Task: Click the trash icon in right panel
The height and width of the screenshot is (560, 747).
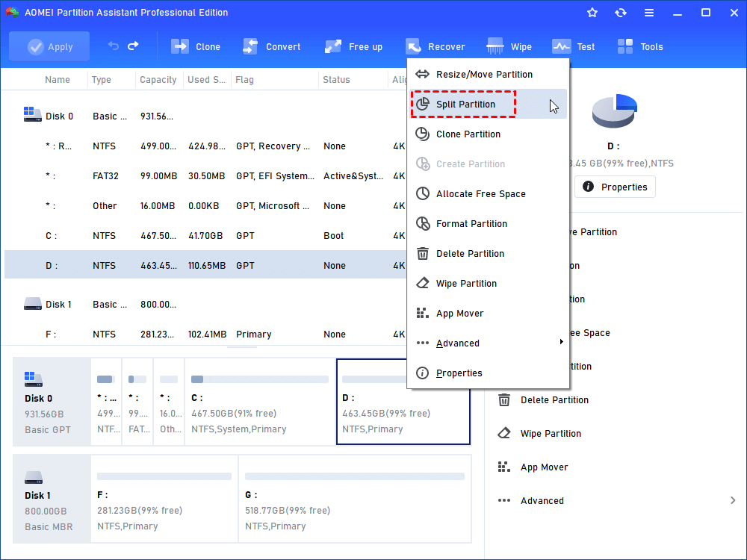Action: pyautogui.click(x=504, y=400)
